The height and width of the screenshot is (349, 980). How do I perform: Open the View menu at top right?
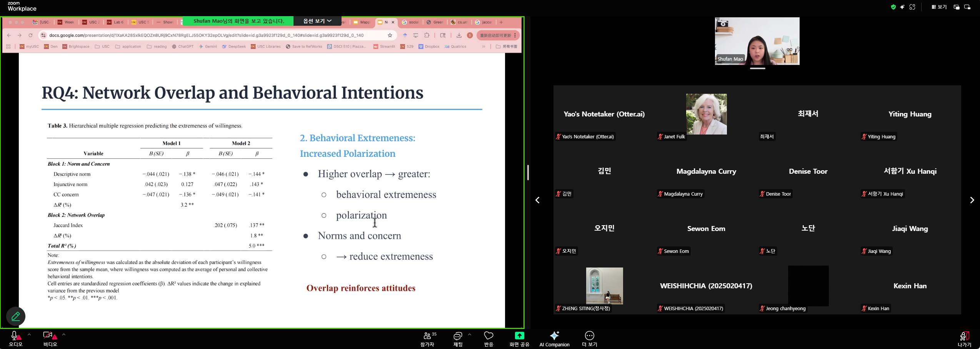939,7
